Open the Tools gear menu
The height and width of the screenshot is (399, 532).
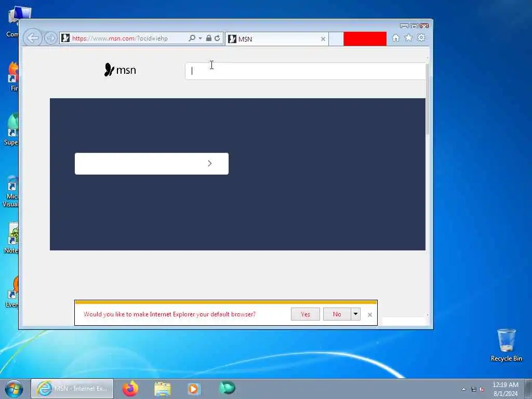(x=421, y=37)
